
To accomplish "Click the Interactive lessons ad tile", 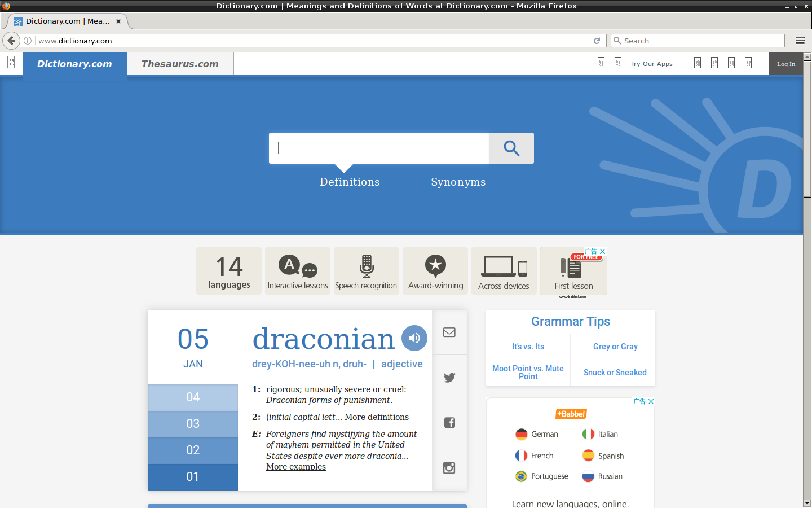I will tap(298, 271).
